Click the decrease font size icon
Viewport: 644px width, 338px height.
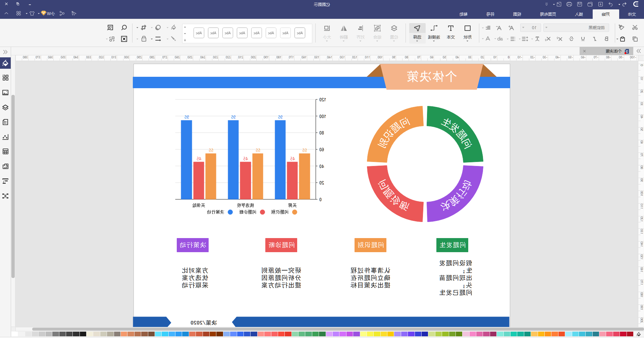(x=499, y=28)
